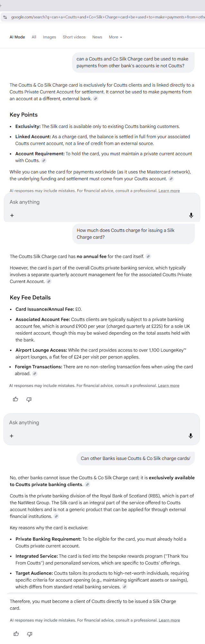Click thumbs down under the Key Fee Details answer
Screen dimensions: 205x644
tap(29, 399)
